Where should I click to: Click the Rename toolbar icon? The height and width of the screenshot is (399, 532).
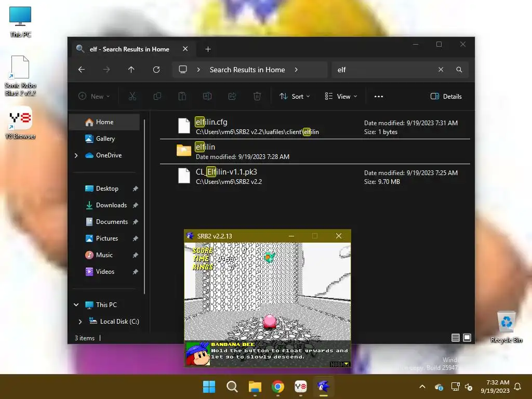point(207,96)
